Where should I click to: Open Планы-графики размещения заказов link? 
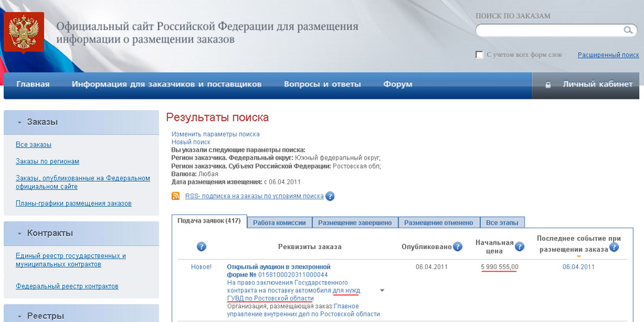click(74, 203)
